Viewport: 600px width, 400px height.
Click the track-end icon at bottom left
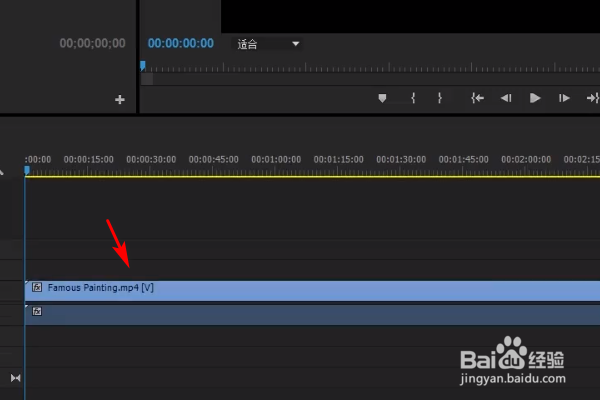pos(16,378)
